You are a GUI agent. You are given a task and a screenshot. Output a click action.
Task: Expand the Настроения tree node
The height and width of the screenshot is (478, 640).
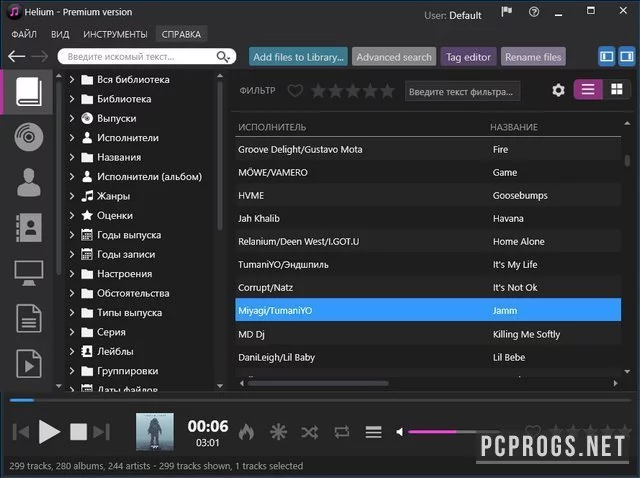[x=72, y=273]
